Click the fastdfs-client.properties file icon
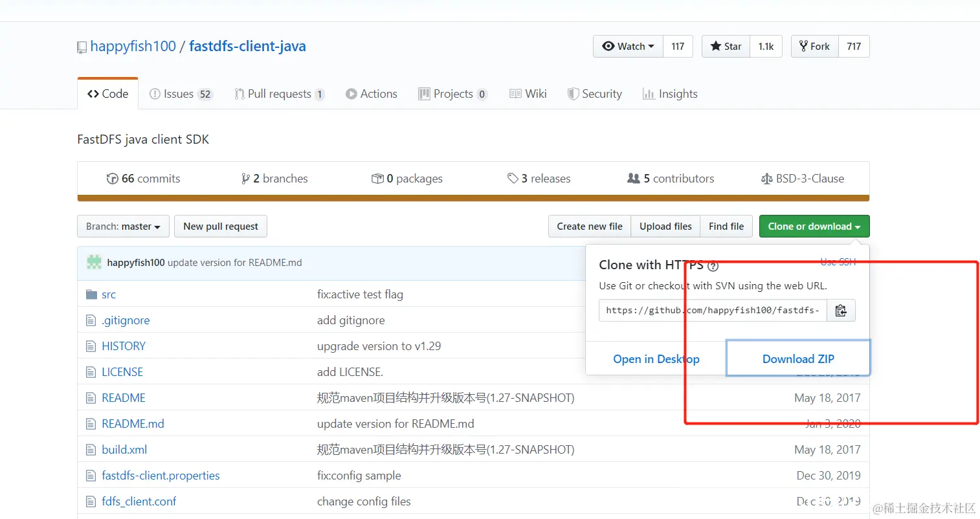Viewport: 980px width, 519px height. [91, 476]
